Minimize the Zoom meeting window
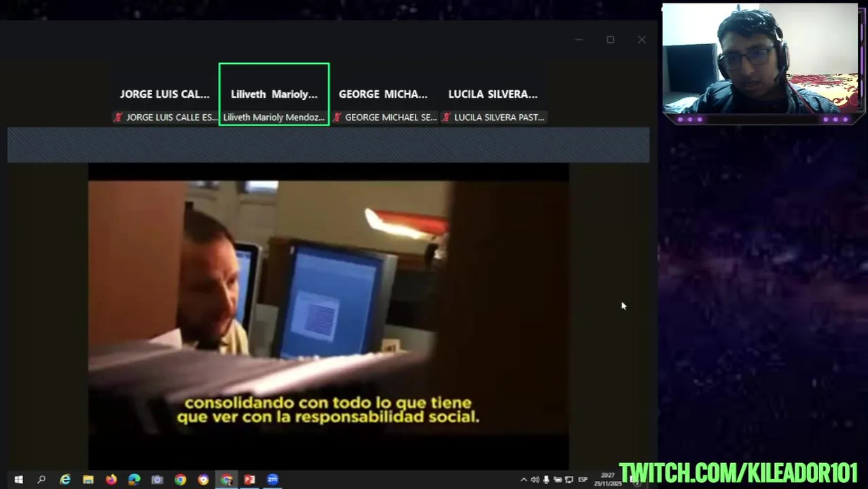The image size is (868, 489). point(579,39)
